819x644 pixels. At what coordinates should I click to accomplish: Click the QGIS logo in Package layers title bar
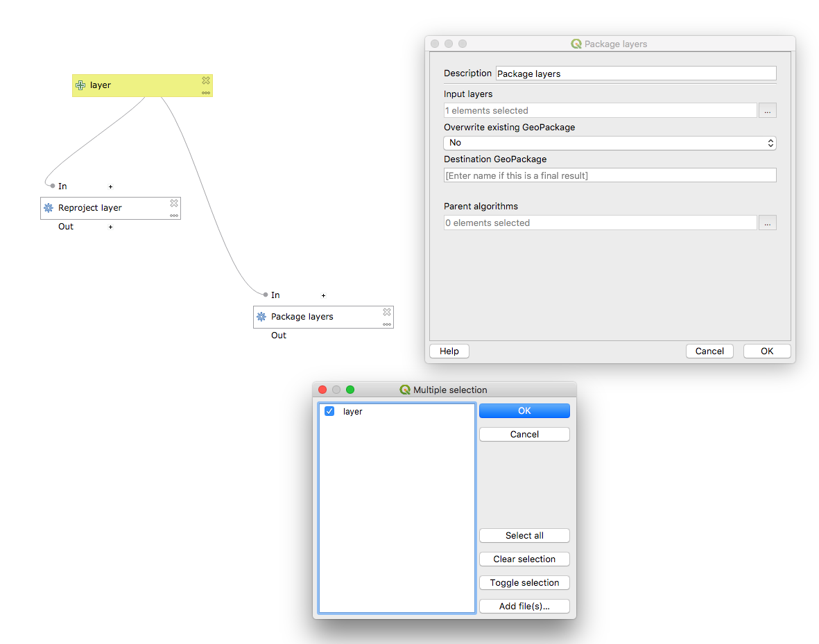[576, 44]
